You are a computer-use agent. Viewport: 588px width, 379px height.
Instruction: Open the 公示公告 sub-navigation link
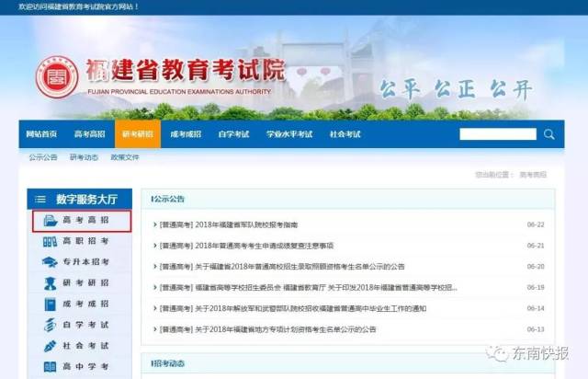point(43,157)
